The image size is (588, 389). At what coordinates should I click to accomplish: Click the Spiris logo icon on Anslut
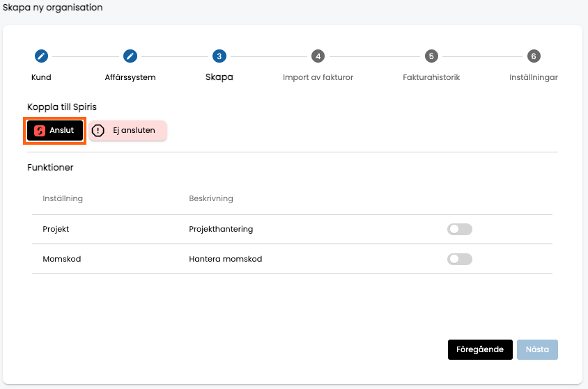40,130
